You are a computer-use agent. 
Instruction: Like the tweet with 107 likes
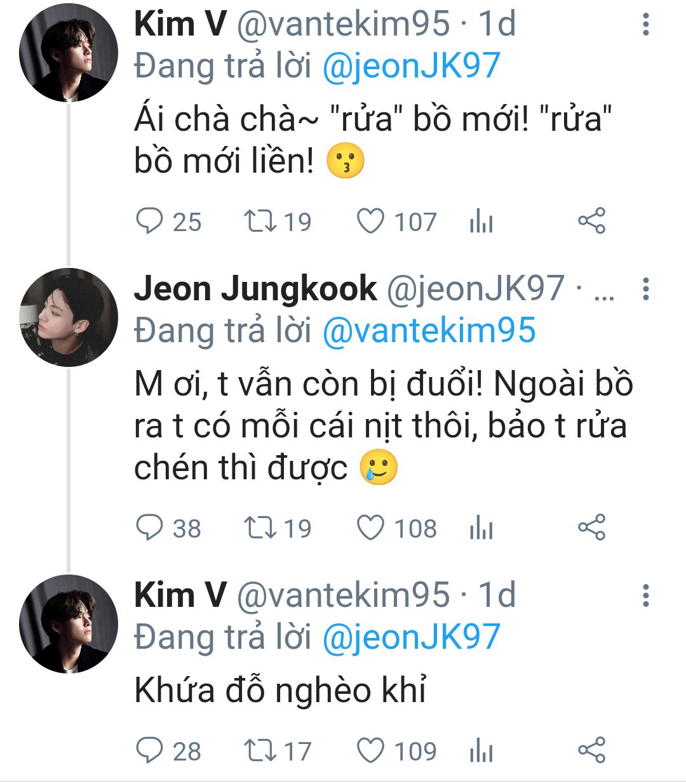[x=370, y=222]
